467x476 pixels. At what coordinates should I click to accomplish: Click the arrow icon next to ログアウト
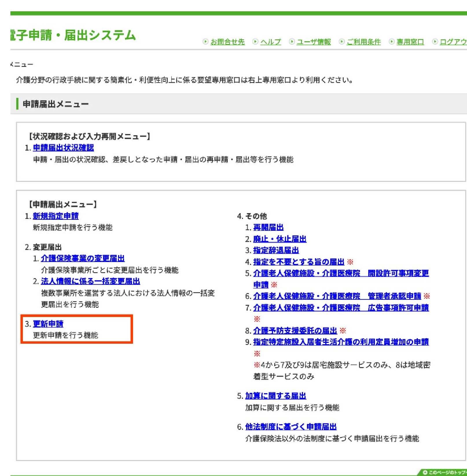(x=434, y=41)
